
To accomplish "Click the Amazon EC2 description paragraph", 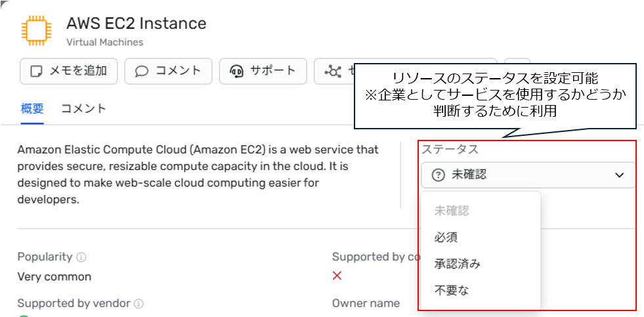I will coord(198,175).
